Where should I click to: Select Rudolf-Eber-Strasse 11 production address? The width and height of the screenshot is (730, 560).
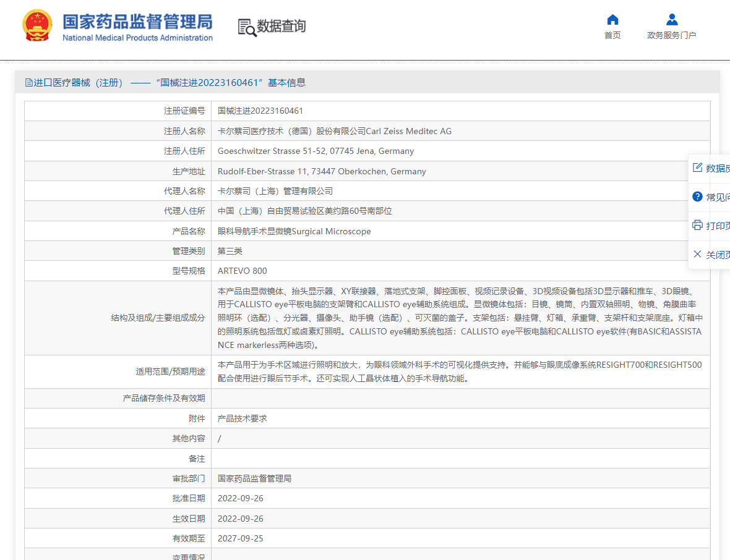point(322,172)
